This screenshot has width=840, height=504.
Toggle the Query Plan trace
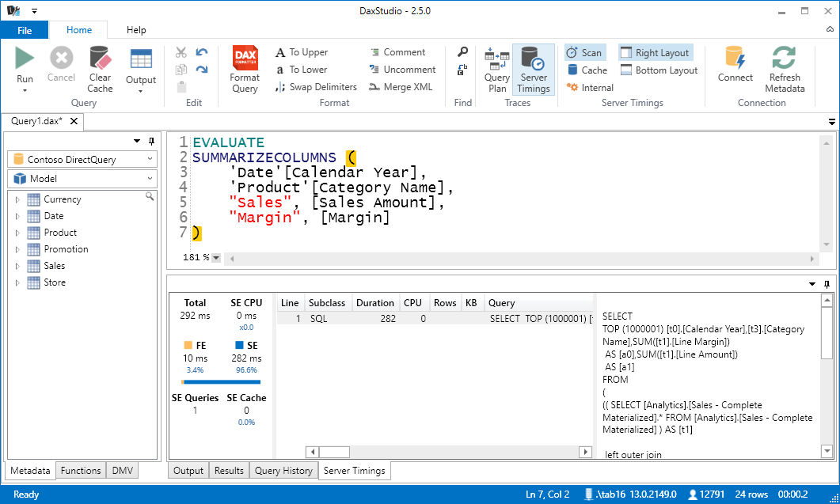[x=497, y=70]
